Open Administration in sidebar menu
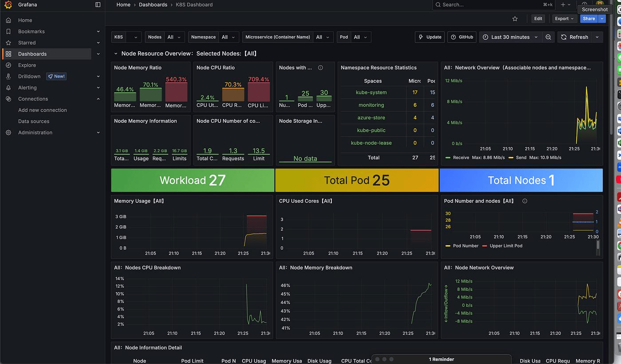 tap(35, 133)
